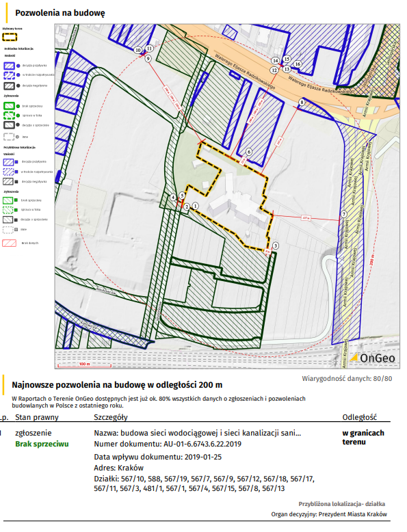The width and height of the screenshot is (407, 532).
Task: Click map marker number 4
Action: tap(173, 197)
